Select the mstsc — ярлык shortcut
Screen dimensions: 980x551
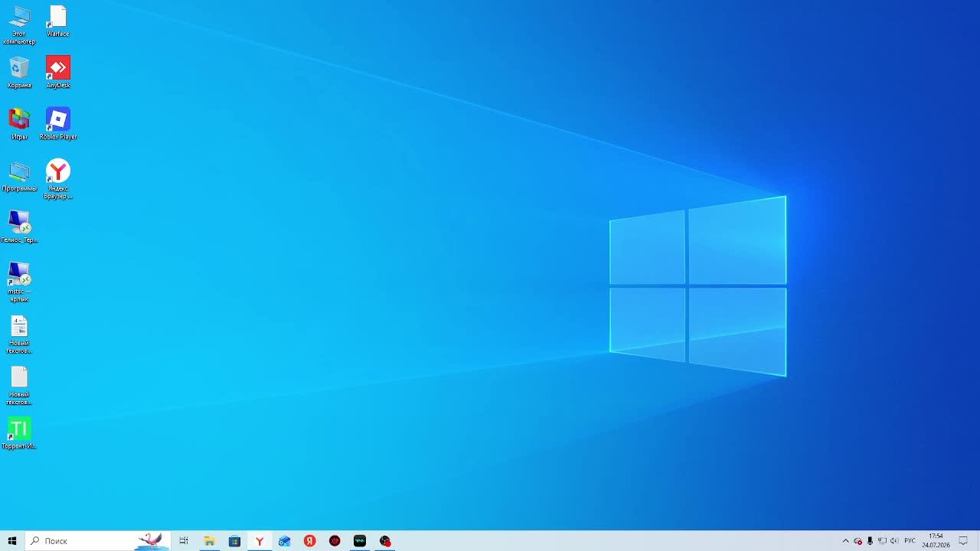point(19,282)
